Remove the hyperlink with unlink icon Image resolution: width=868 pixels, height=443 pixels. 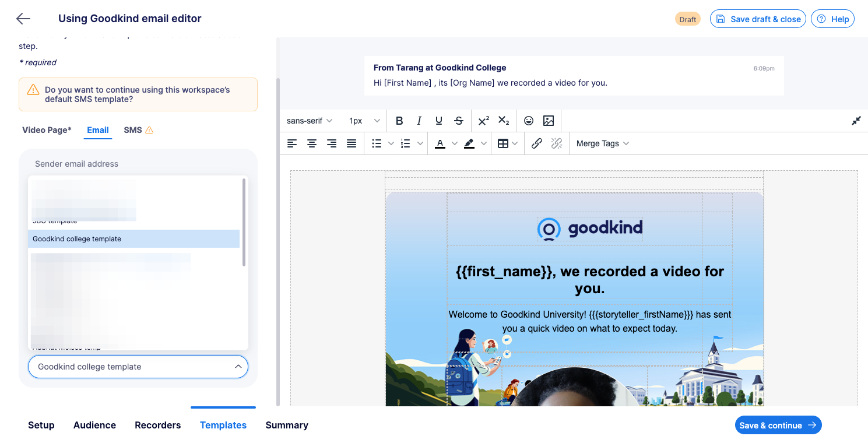(x=557, y=143)
